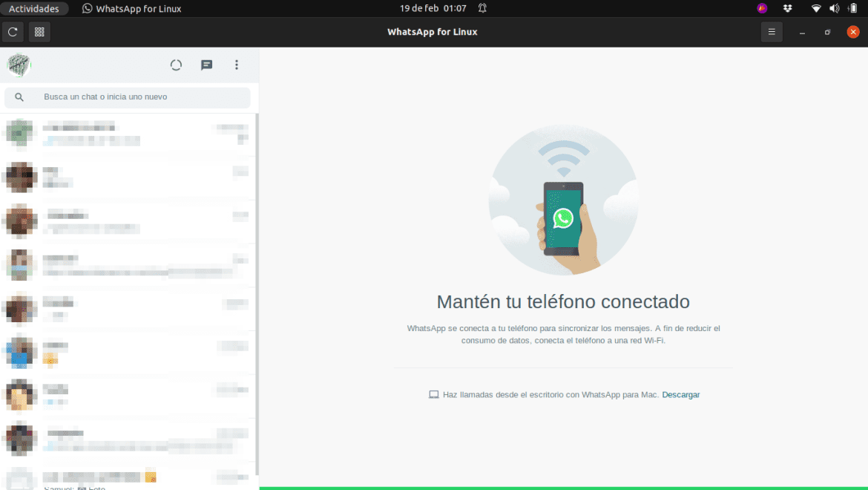Click the laptop icon beside 'Haz llamadas'

coord(433,395)
